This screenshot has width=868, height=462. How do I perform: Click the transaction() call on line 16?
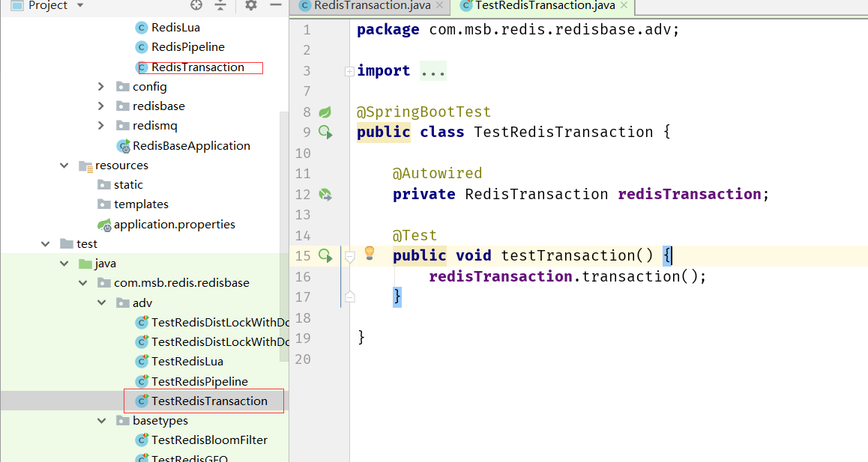click(x=639, y=276)
